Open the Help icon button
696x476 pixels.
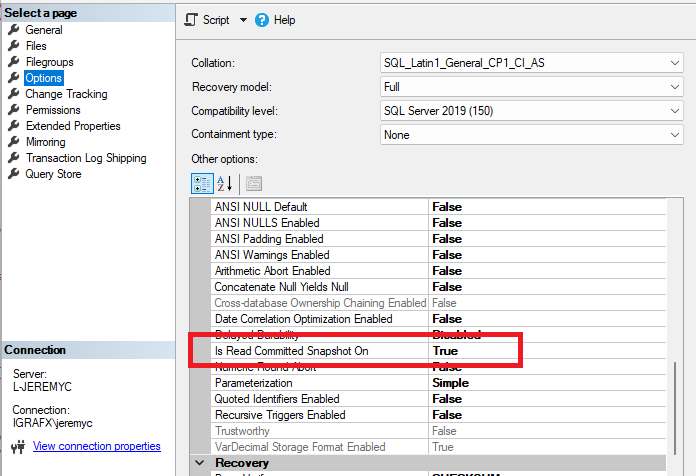262,20
